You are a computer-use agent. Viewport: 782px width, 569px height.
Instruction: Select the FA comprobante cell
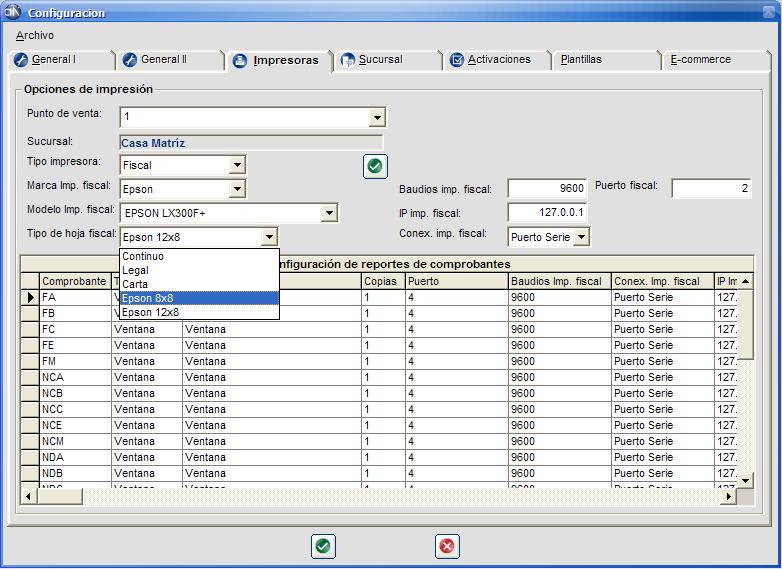point(75,298)
